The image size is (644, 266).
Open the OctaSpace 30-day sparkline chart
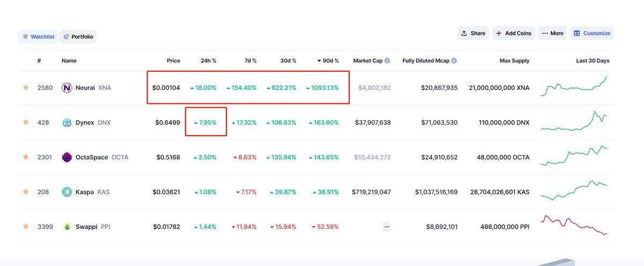[x=574, y=156]
